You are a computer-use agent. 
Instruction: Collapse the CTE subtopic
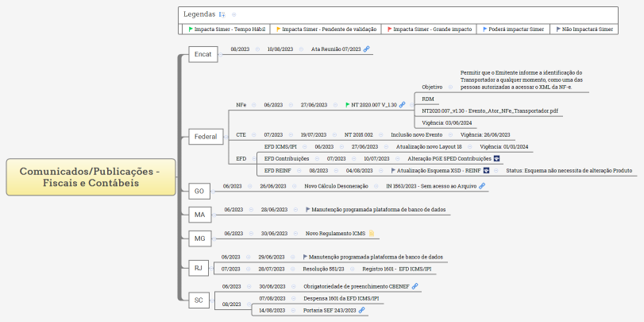tap(253, 135)
